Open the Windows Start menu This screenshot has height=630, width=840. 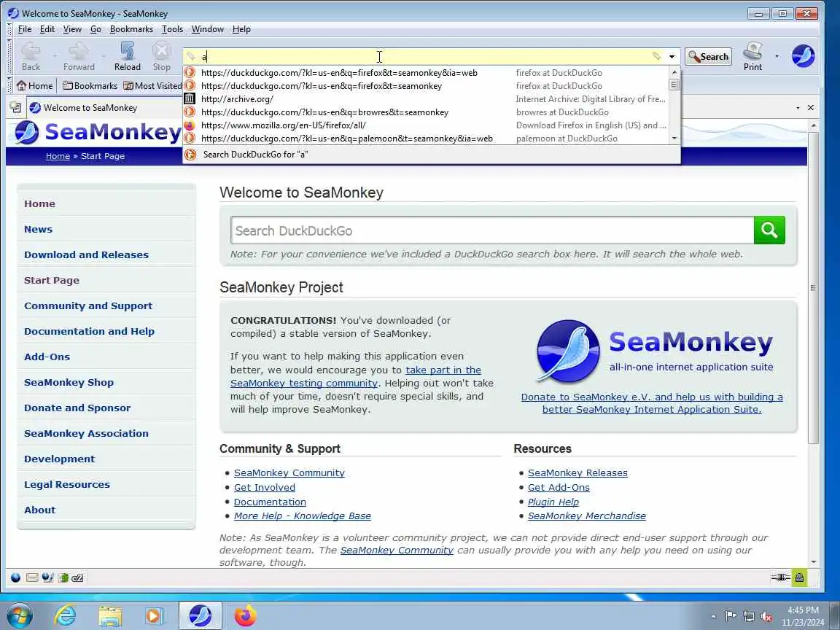coord(19,616)
